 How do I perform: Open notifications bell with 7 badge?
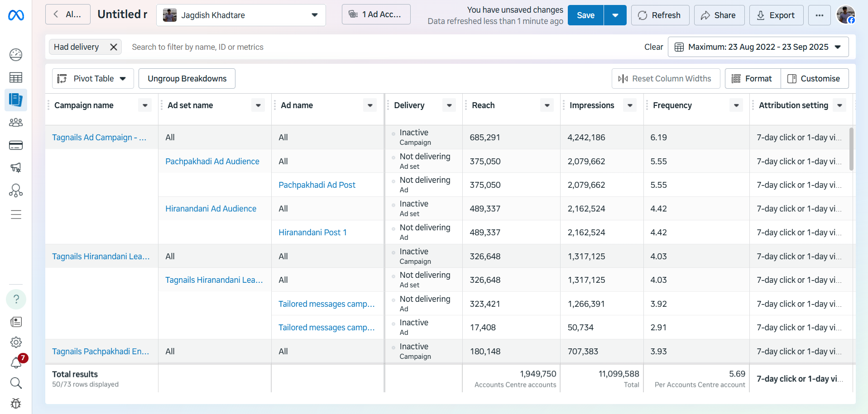pos(17,362)
